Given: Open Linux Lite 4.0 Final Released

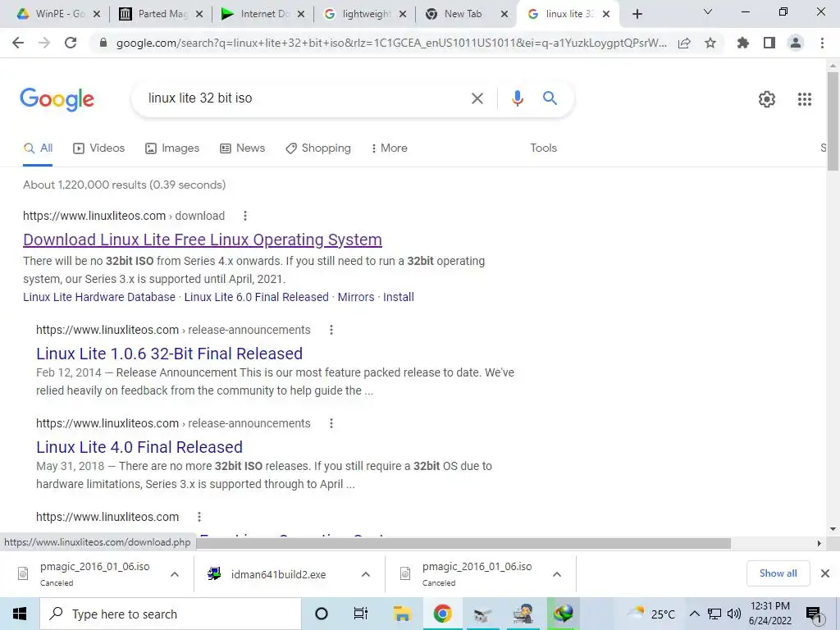Looking at the screenshot, I should (139, 447).
